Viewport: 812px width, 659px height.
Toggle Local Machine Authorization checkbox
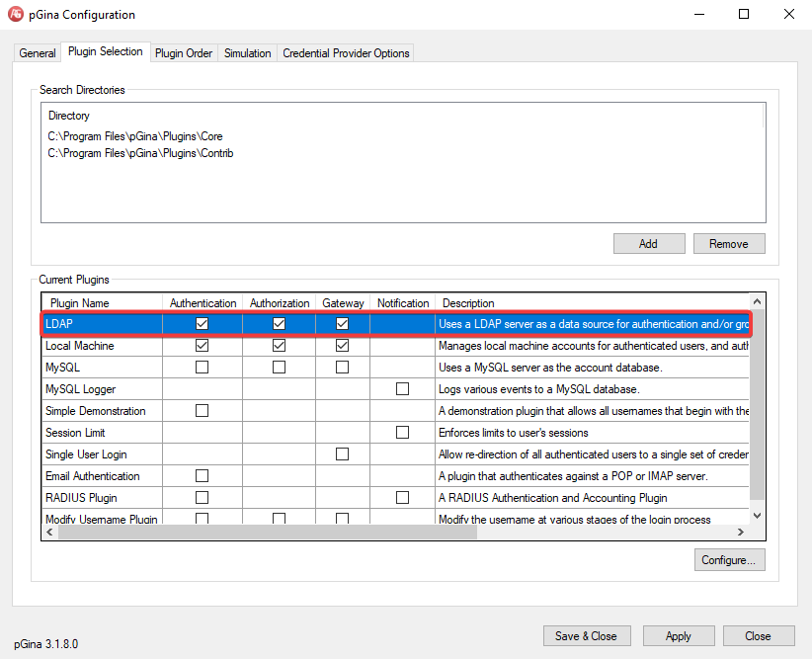point(280,346)
